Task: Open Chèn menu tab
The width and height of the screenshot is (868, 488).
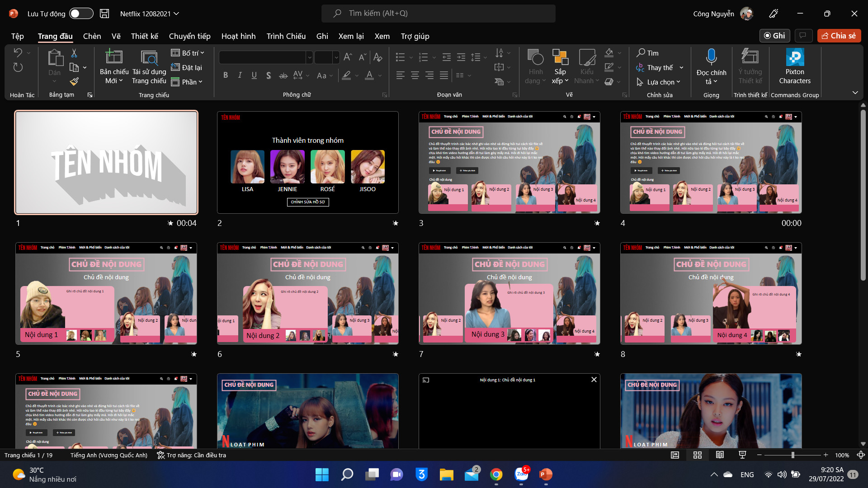Action: point(91,36)
